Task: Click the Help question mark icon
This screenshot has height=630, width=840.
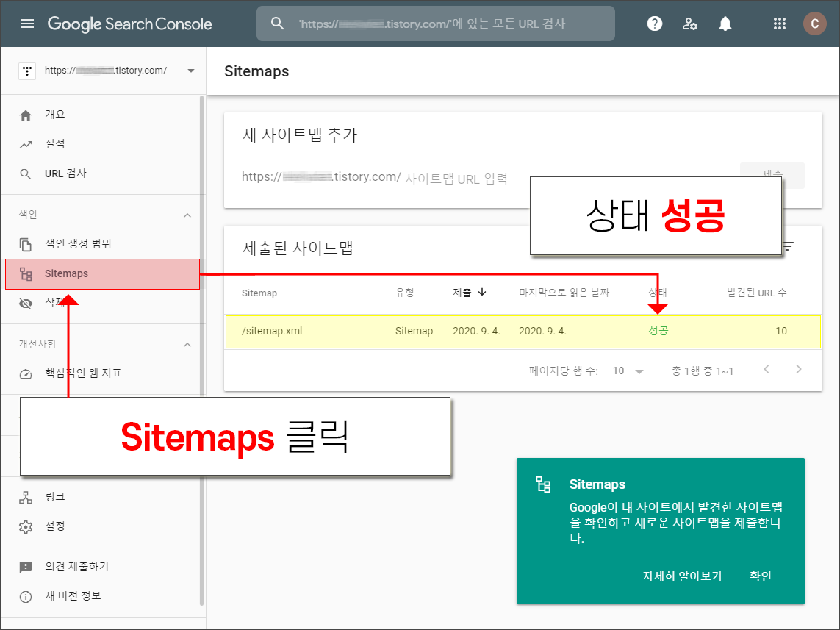Action: pyautogui.click(x=654, y=23)
